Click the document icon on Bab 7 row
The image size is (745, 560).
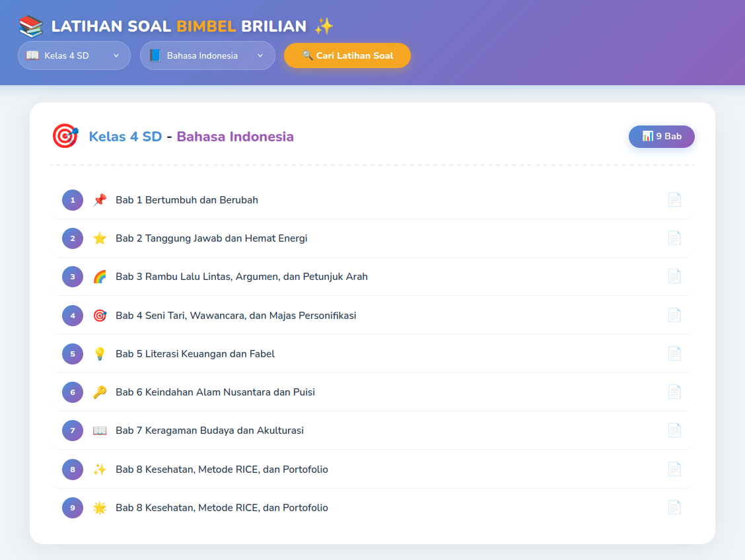(674, 431)
